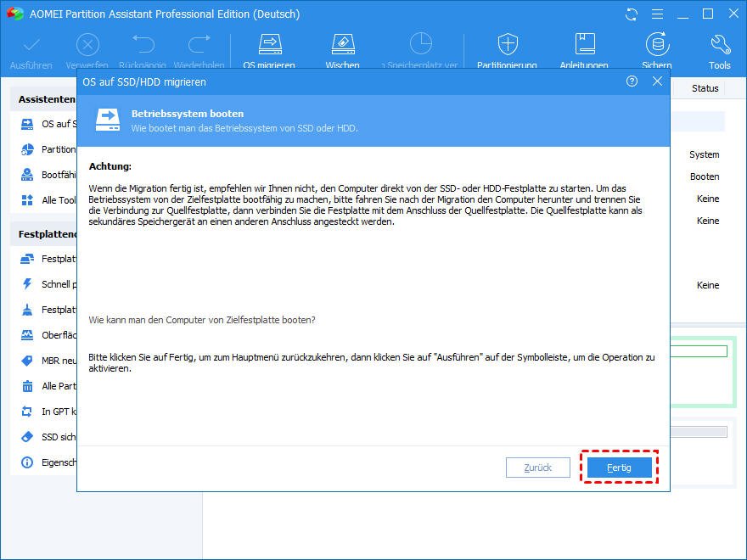
Task: Click the refresh icon in title bar
Action: tap(632, 14)
